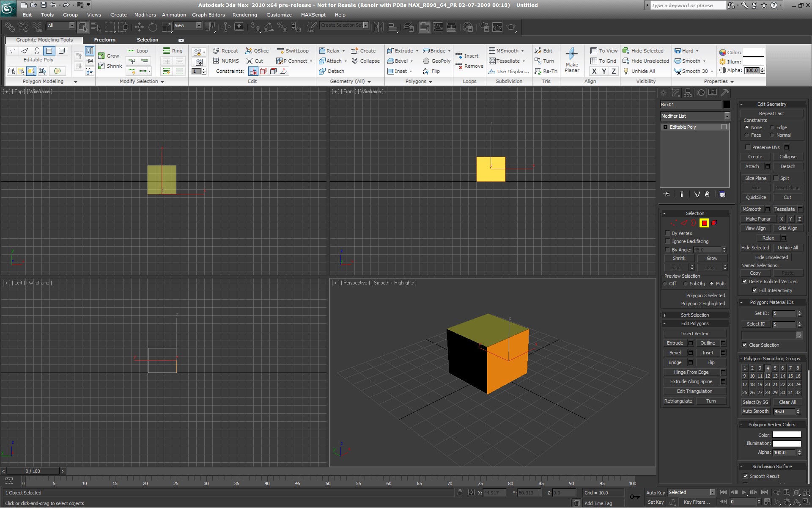812x508 pixels.
Task: Select the Extrude polygon tool
Action: pos(675,342)
